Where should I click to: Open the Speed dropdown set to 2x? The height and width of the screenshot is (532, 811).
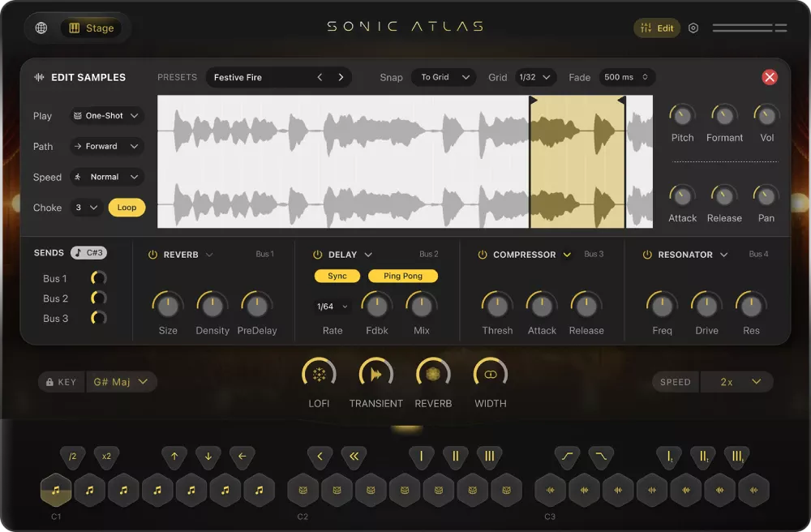pos(736,381)
